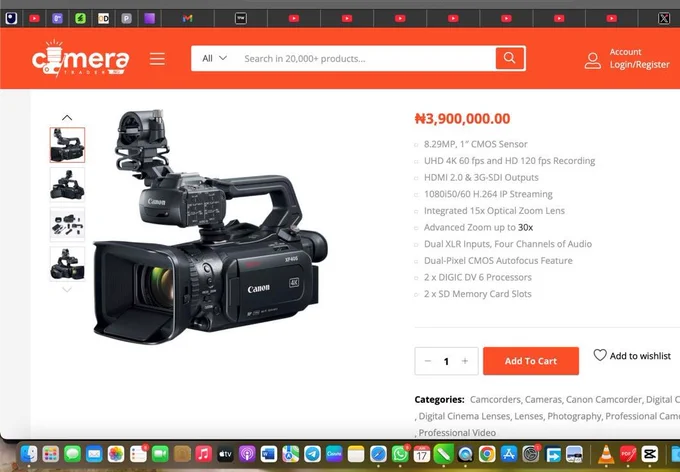This screenshot has height=472, width=680.
Task: Click the price ₦3,900,000.00
Action: (462, 118)
